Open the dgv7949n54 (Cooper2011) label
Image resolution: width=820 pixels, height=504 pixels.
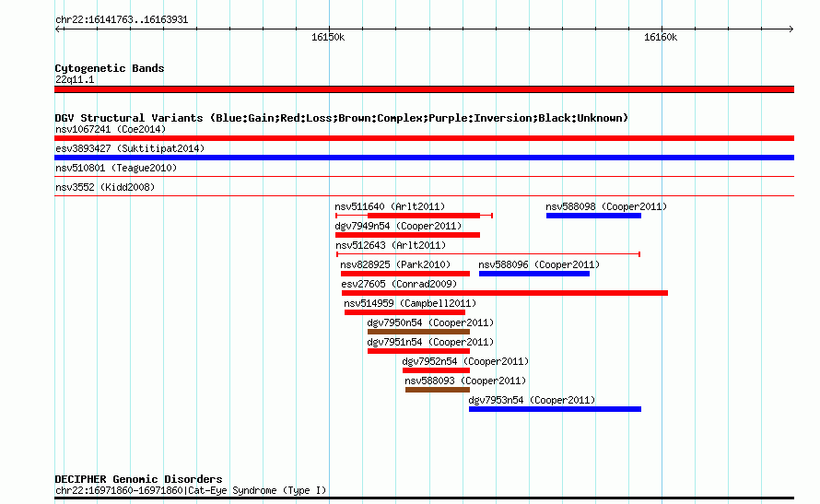click(x=399, y=226)
